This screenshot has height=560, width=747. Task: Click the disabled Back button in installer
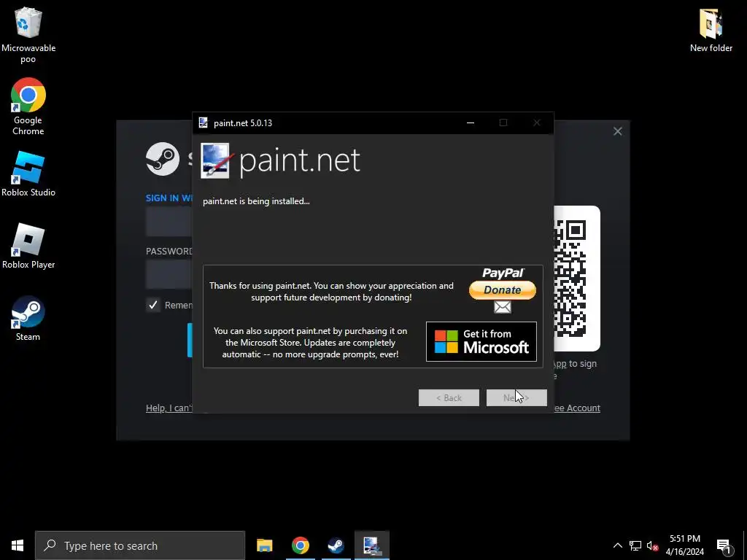pyautogui.click(x=449, y=397)
